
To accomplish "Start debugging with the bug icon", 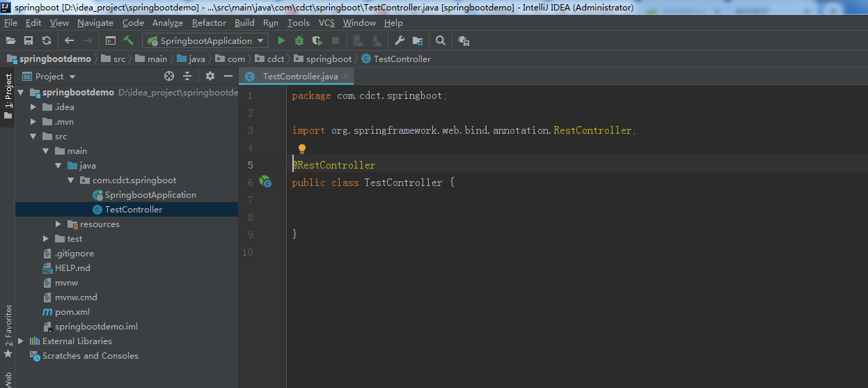I will [x=299, y=41].
